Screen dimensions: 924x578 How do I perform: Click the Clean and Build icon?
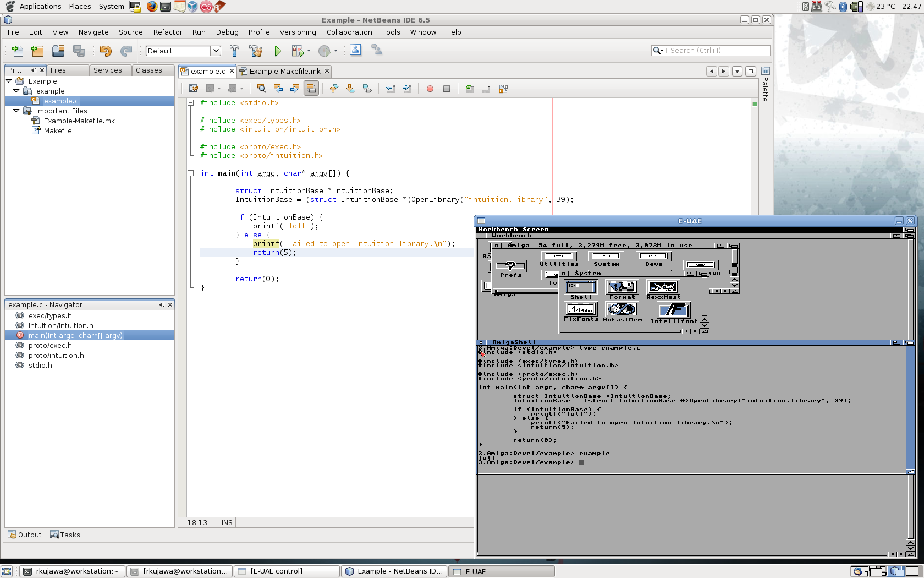[x=256, y=51]
